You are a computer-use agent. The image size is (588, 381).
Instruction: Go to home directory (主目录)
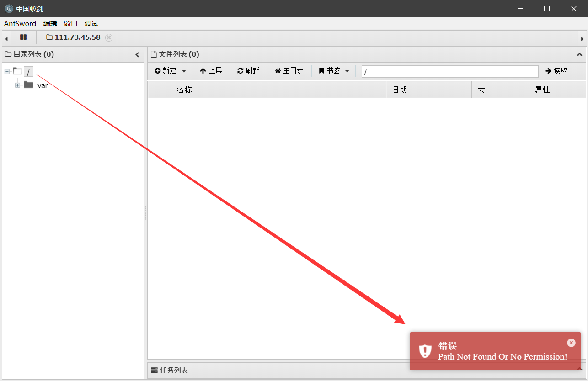(x=289, y=71)
